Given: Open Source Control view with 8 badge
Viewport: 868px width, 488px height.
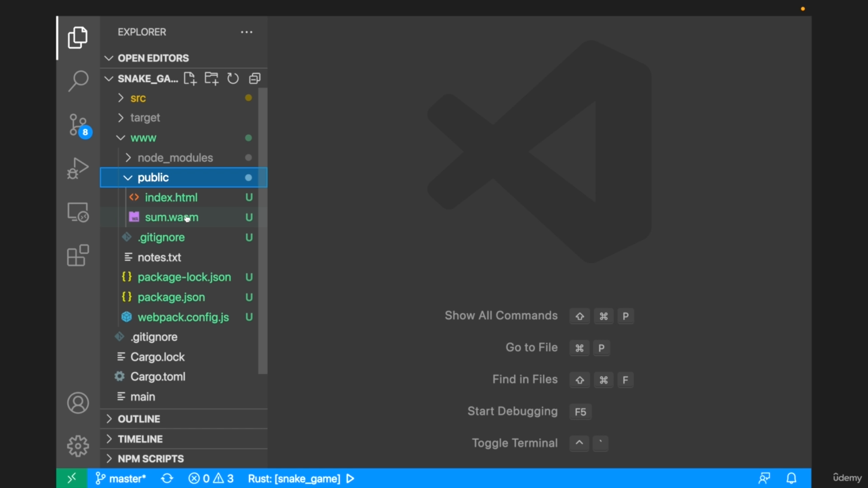Looking at the screenshot, I should (78, 125).
